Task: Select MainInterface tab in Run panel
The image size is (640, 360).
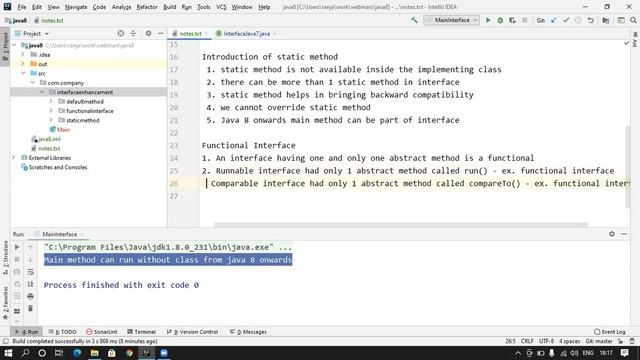Action: coord(60,234)
